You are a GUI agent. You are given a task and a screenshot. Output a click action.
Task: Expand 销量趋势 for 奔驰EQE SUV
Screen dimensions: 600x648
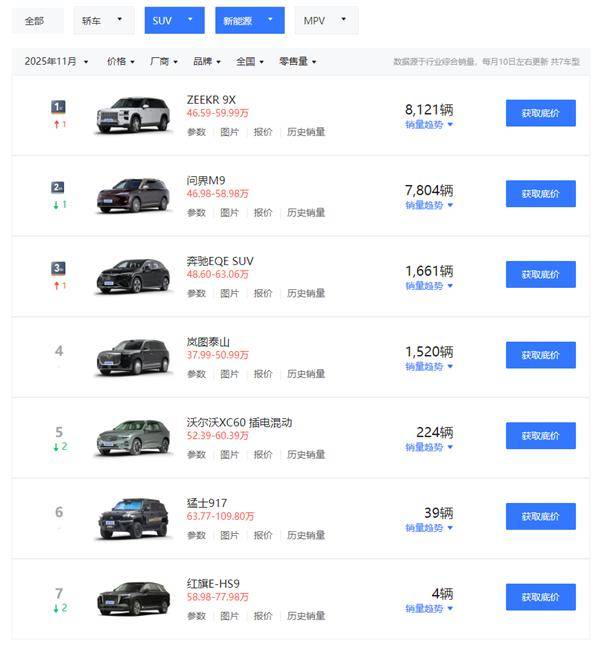[429, 286]
